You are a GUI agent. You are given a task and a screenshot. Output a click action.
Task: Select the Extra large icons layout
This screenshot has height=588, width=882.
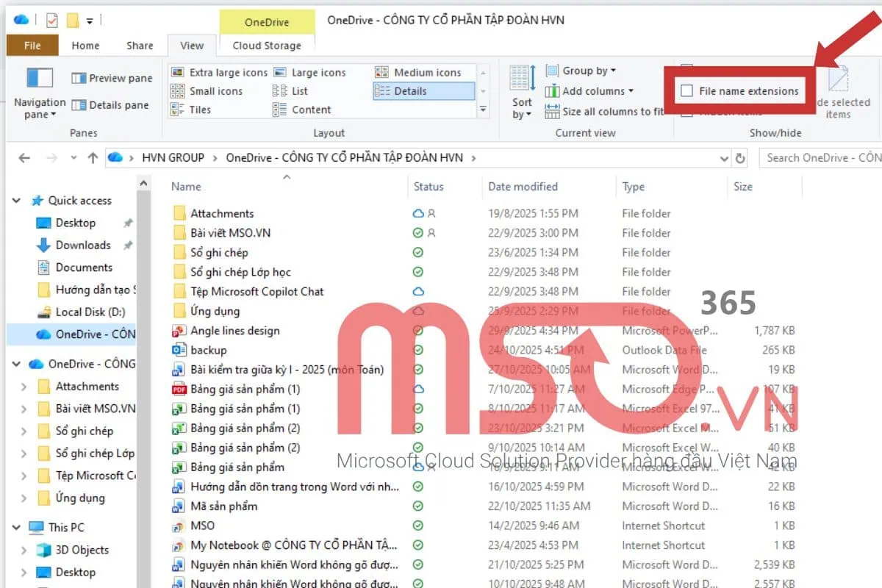[219, 73]
